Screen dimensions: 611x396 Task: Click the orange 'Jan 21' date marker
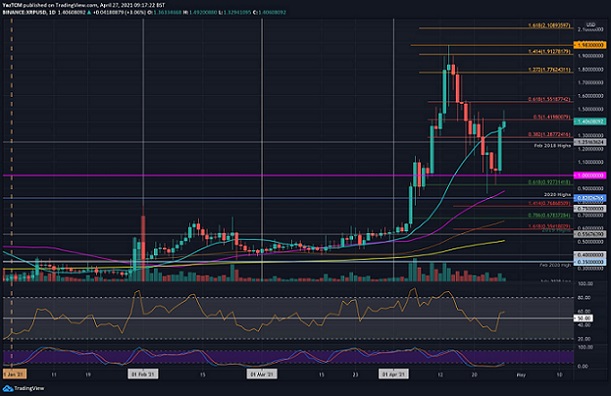[14, 375]
